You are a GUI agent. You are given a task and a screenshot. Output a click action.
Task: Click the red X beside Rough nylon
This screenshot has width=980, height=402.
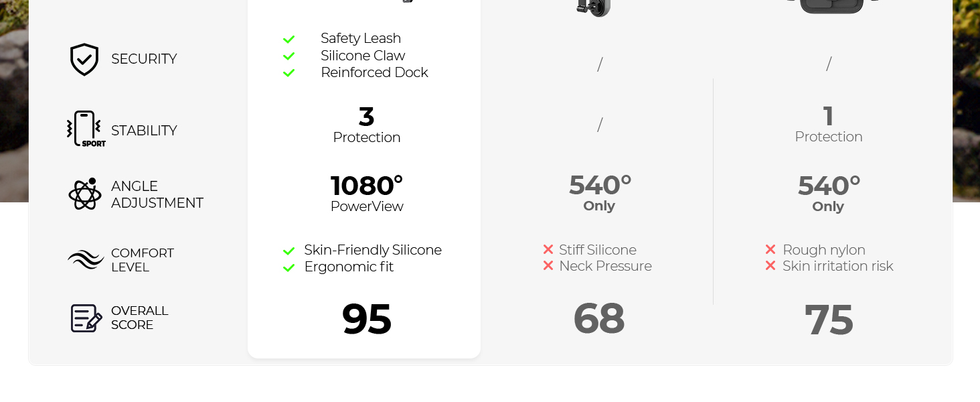(x=770, y=250)
